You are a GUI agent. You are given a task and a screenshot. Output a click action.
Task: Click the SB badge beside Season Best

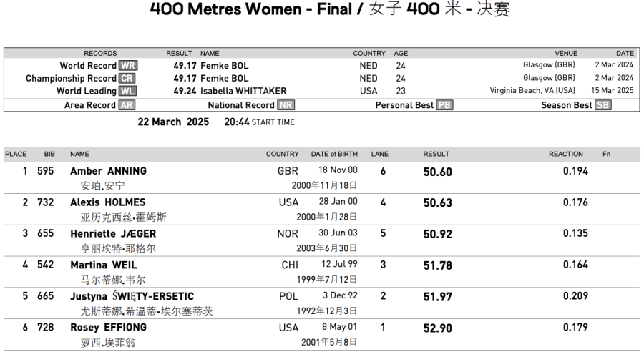tap(603, 105)
